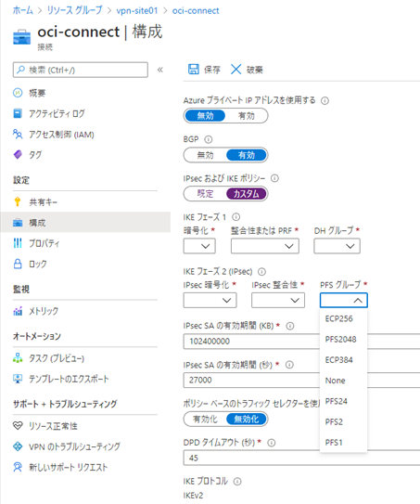Screen dimensions: 420x504
Task: Click the ロック padlock icon
Action: 18,264
